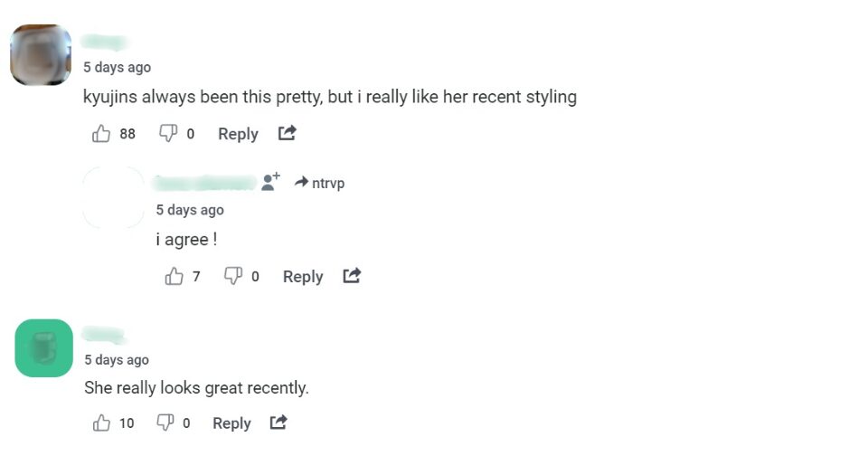Open the ntrvp reply-to mention
The width and height of the screenshot is (868, 456).
[320, 184]
